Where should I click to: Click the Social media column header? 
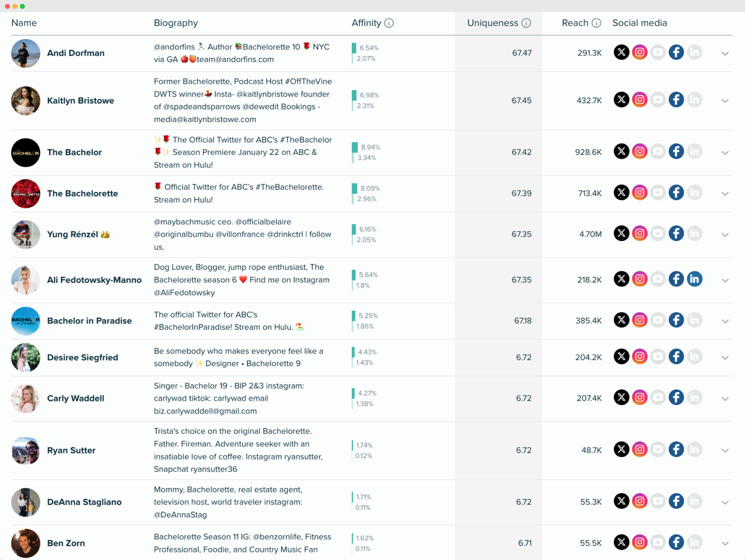point(640,23)
